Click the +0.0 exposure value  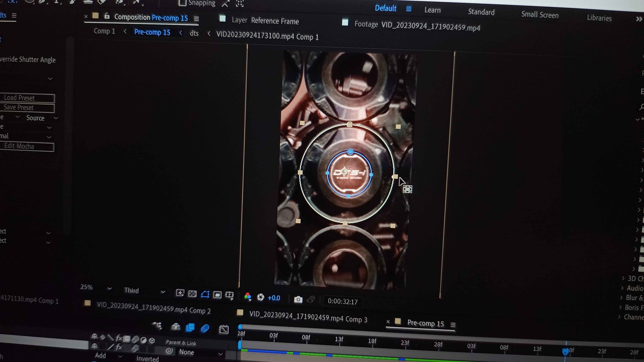click(274, 298)
